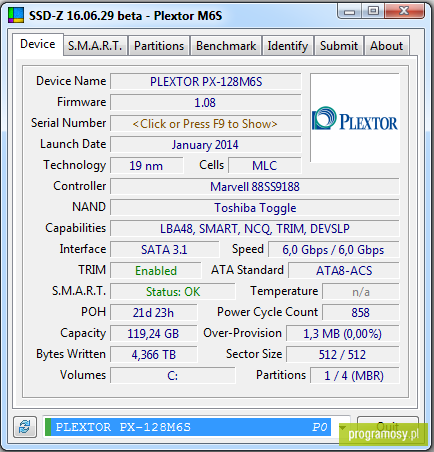Click the Volumes value C:
This screenshot has height=452, width=434.
[x=173, y=376]
